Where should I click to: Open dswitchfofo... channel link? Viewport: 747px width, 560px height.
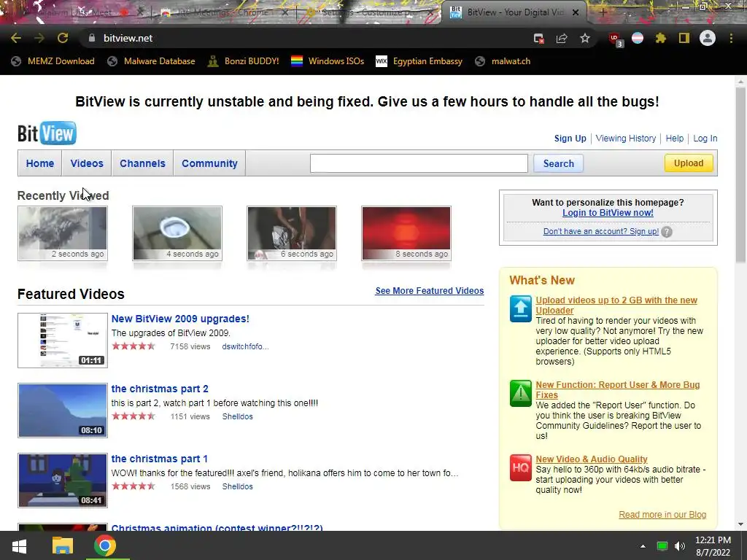(x=245, y=346)
